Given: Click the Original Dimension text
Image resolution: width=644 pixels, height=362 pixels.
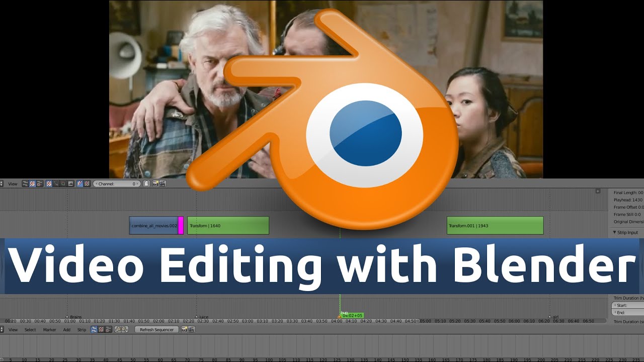Looking at the screenshot, I should (x=628, y=222).
